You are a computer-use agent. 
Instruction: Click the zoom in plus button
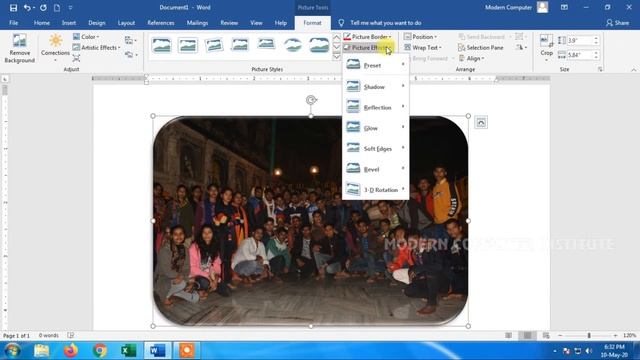(615, 335)
